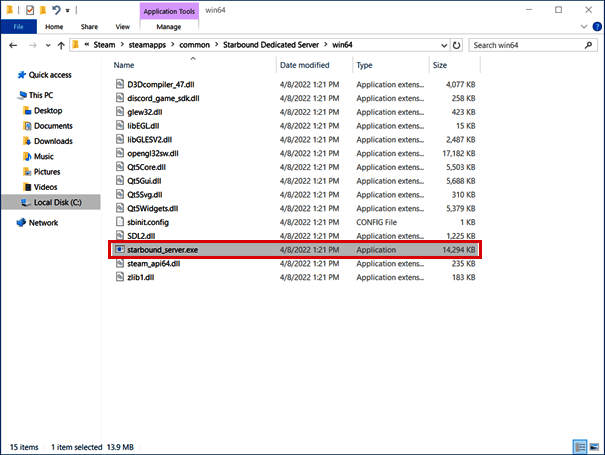Open the recent locations dropdown arrow
This screenshot has width=605, height=455.
48,45
